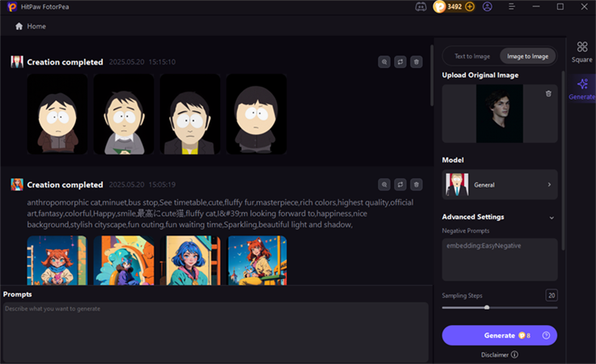Regenerate the 15:05:19 creation

point(400,185)
